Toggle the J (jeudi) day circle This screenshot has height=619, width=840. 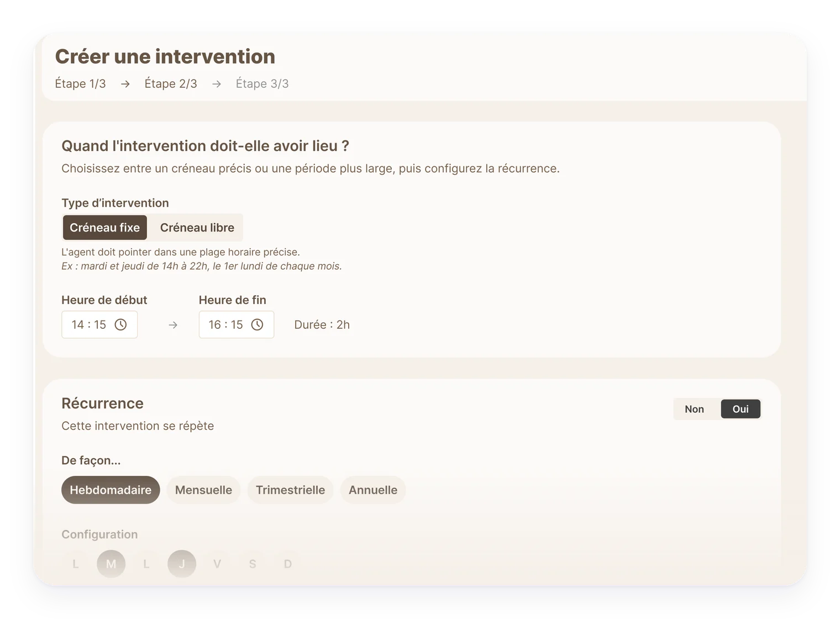point(182,564)
